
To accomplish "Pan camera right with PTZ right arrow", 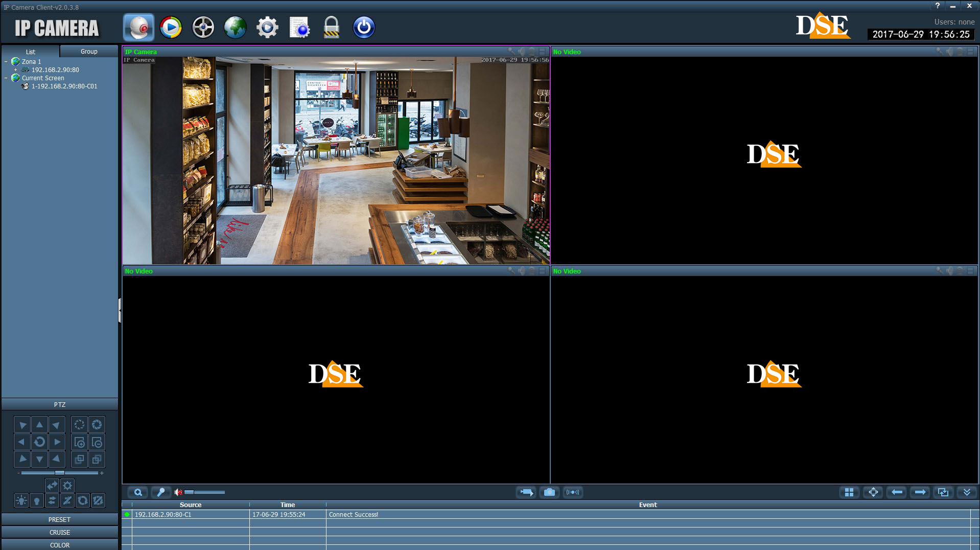I will [x=57, y=442].
